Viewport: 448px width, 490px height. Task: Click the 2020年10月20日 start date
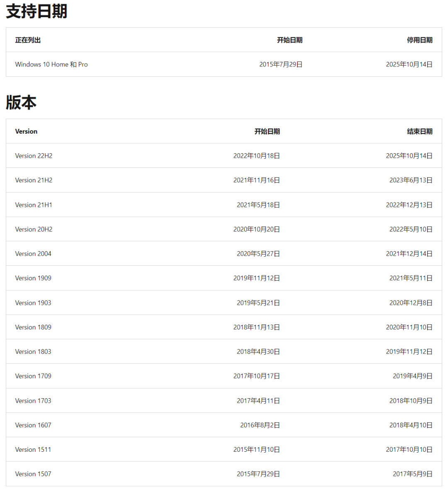pyautogui.click(x=256, y=229)
